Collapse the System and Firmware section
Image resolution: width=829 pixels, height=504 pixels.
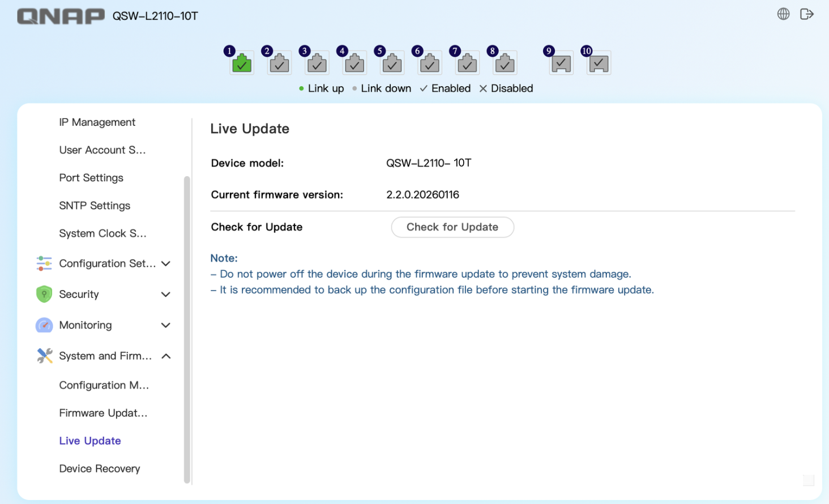point(165,356)
